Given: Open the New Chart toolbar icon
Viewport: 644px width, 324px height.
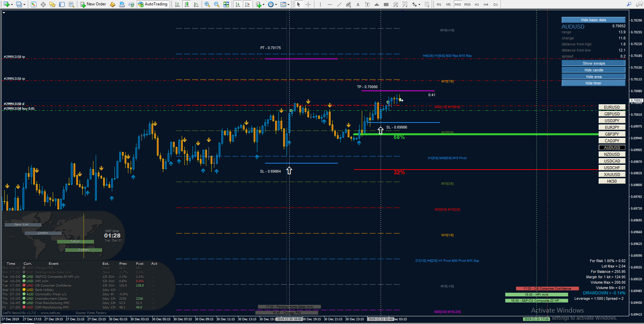Looking at the screenshot, I should pyautogui.click(x=6, y=4).
